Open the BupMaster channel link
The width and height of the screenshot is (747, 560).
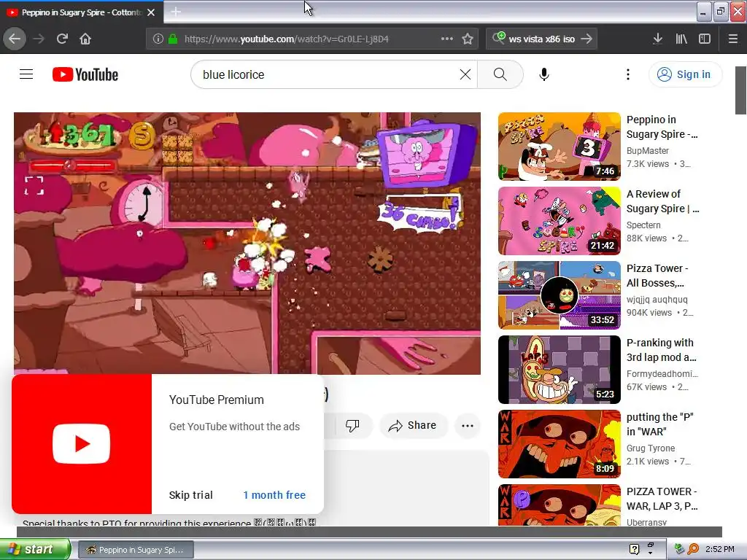coord(648,150)
